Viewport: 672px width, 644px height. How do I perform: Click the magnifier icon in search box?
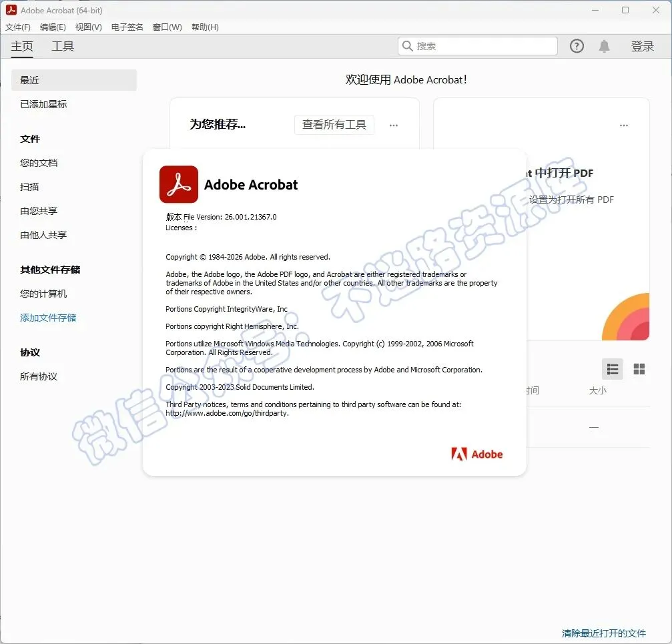407,46
